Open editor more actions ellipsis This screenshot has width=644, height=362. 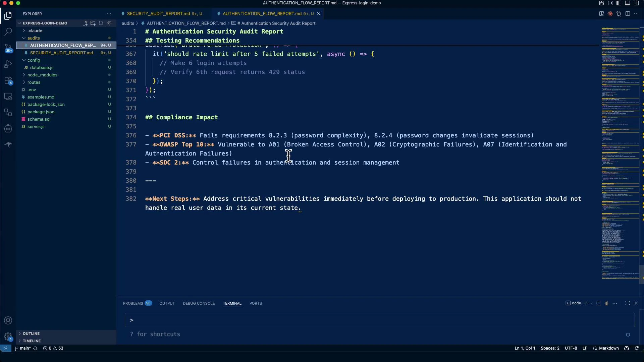pyautogui.click(x=636, y=14)
